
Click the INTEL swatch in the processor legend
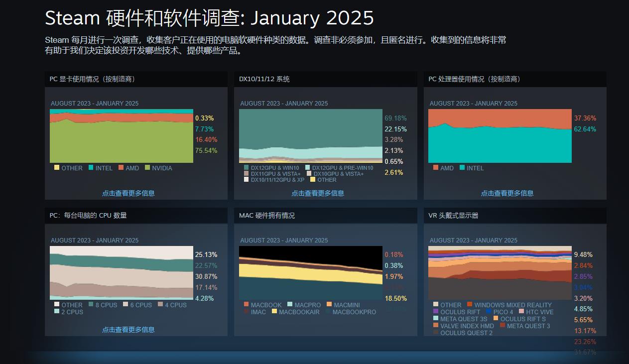click(x=462, y=168)
